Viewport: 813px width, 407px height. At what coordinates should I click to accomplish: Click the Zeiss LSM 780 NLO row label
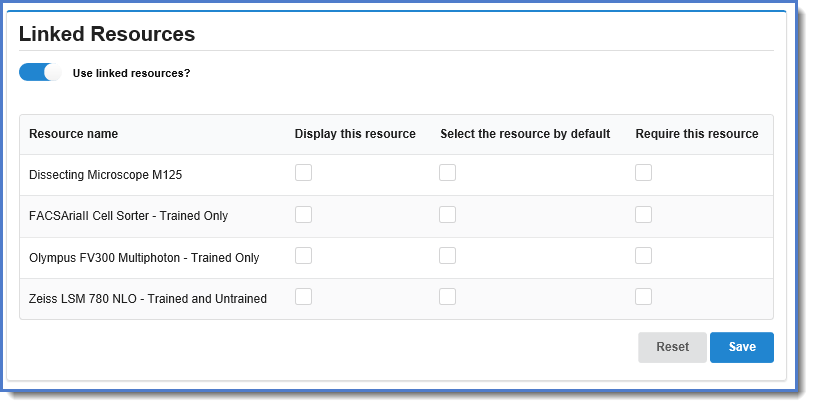(x=148, y=298)
